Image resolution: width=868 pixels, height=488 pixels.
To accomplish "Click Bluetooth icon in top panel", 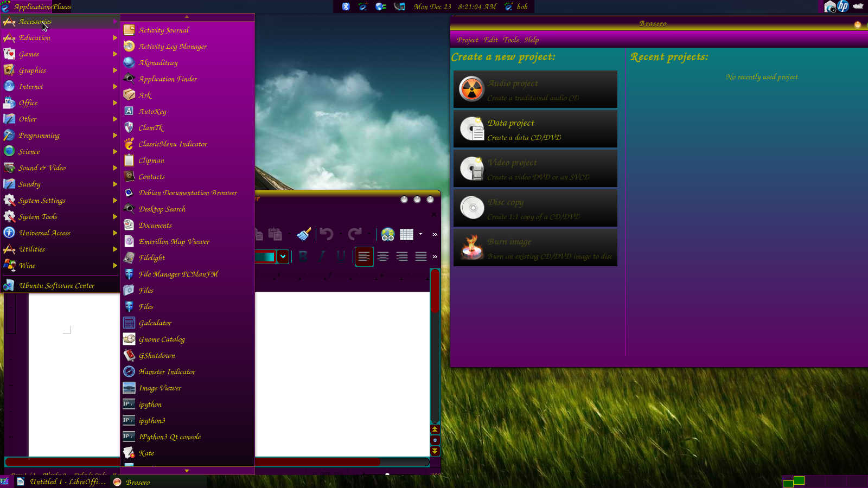I will (346, 7).
